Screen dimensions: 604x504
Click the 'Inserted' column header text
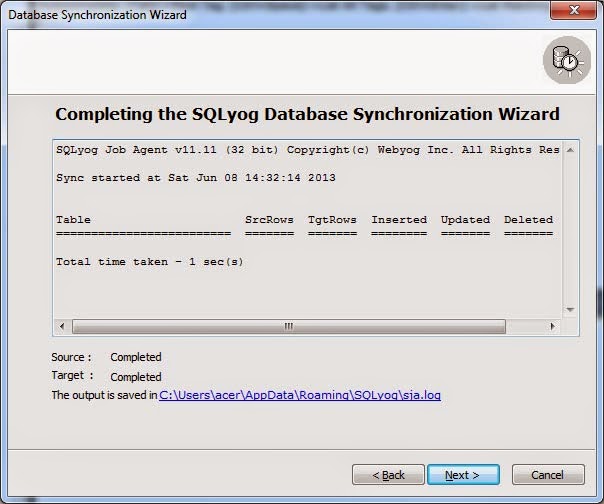click(x=399, y=220)
